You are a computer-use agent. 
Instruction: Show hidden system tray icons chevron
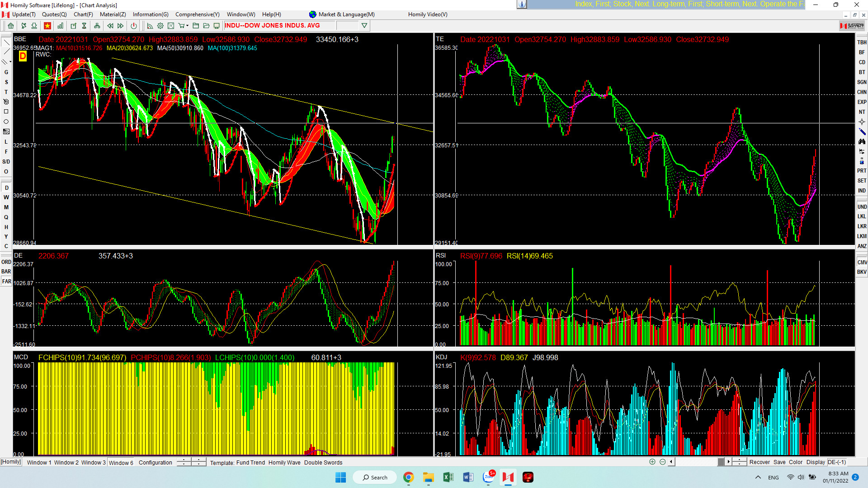pyautogui.click(x=758, y=477)
